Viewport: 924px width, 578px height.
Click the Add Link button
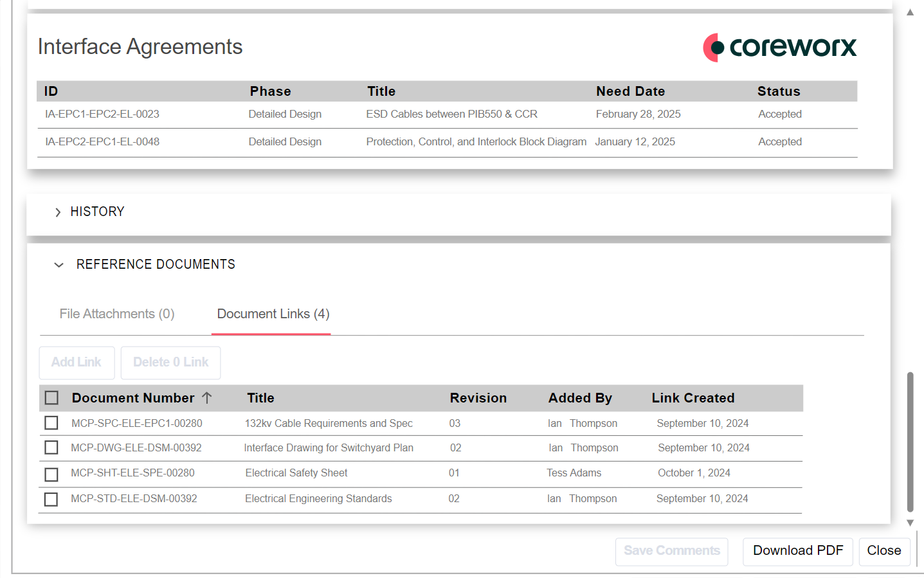click(77, 363)
